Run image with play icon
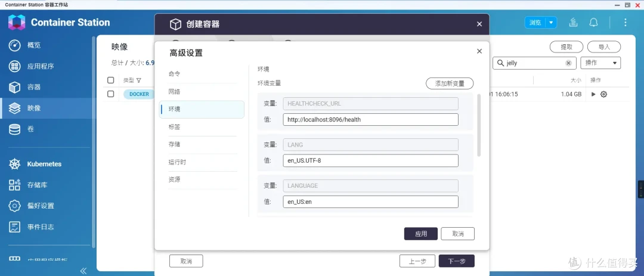 [x=593, y=94]
